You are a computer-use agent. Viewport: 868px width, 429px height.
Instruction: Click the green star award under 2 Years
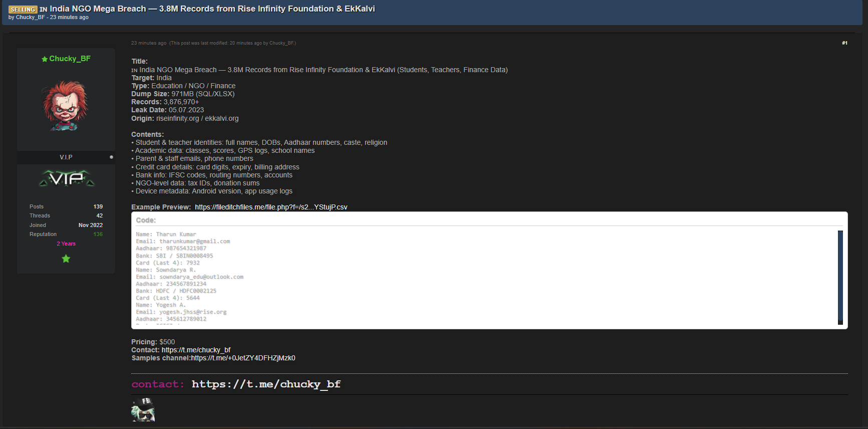tap(66, 259)
